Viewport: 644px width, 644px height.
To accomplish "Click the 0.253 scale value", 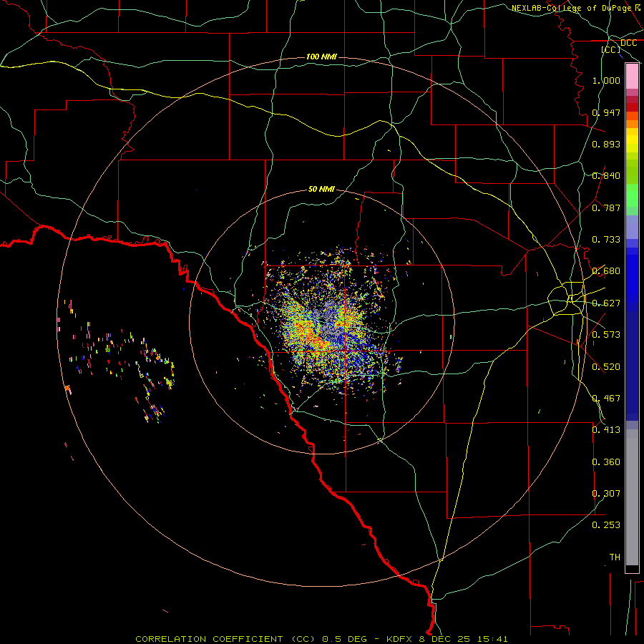I will 606,525.
